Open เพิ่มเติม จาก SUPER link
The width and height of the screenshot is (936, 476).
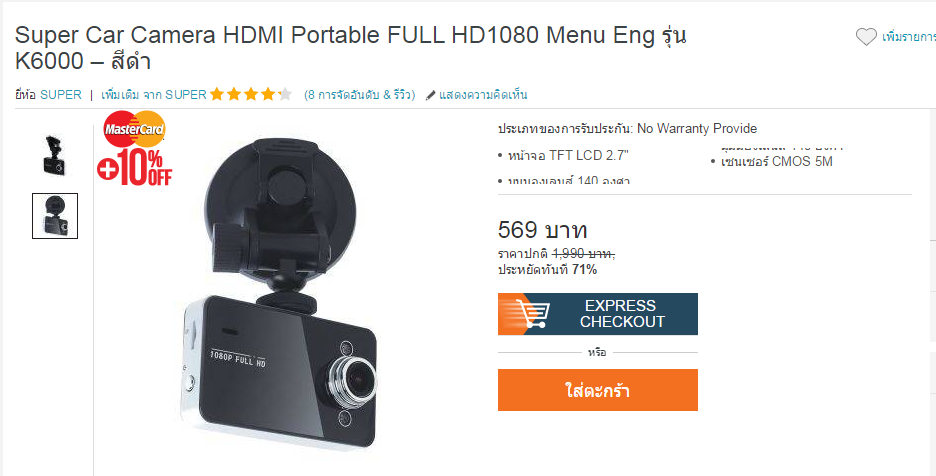point(153,94)
